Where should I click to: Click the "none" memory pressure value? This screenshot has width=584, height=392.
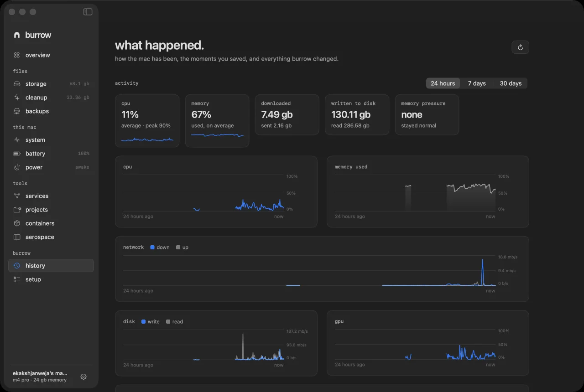tap(412, 114)
